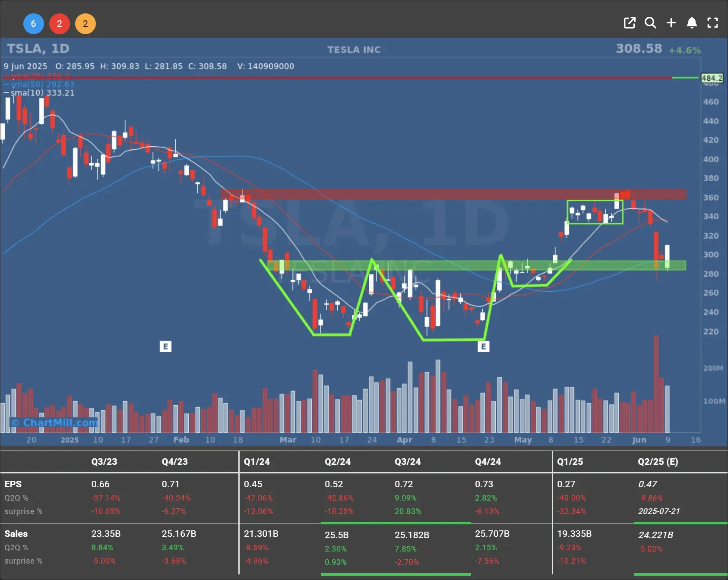Screen dimensions: 728x580
Task: Click the plus add icon
Action: point(671,23)
